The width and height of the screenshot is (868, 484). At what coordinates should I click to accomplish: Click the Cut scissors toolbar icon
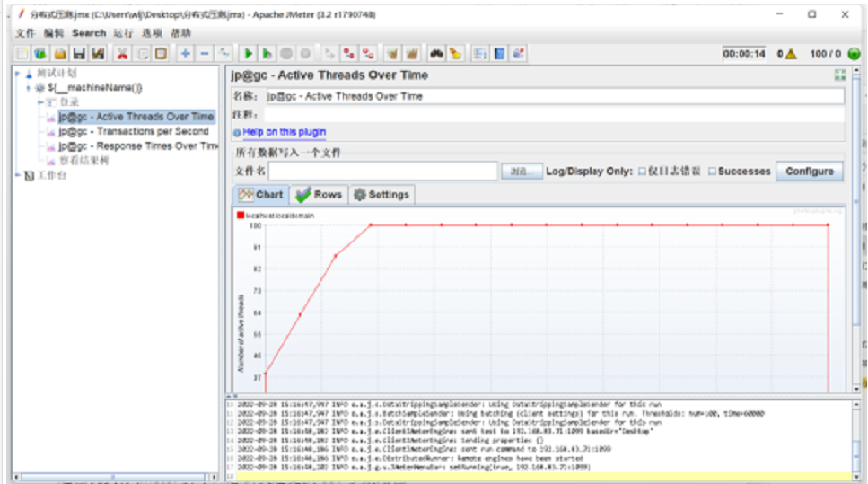(122, 54)
